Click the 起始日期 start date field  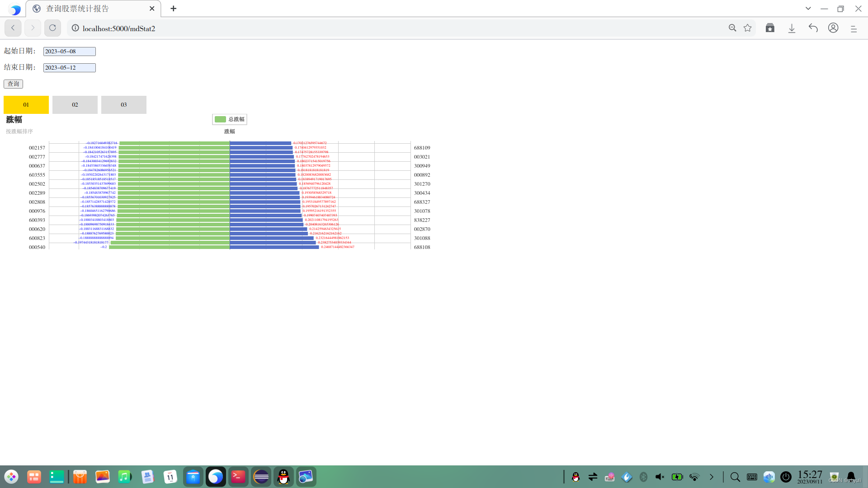69,52
